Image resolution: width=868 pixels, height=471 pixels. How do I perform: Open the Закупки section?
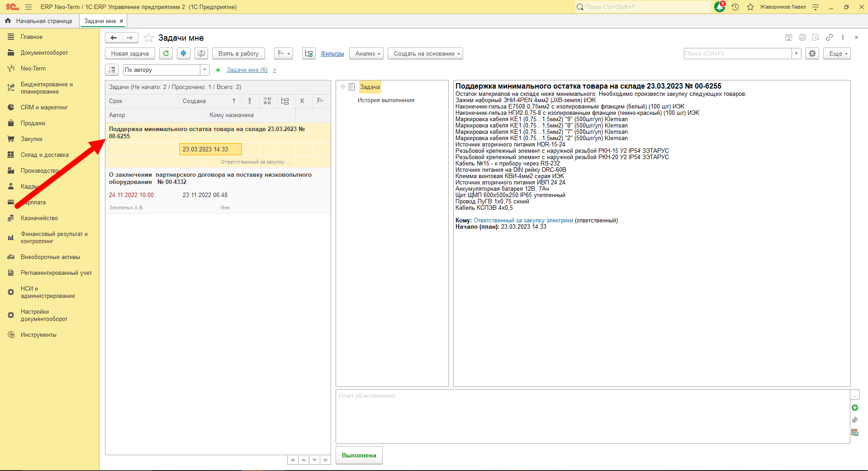click(x=32, y=139)
